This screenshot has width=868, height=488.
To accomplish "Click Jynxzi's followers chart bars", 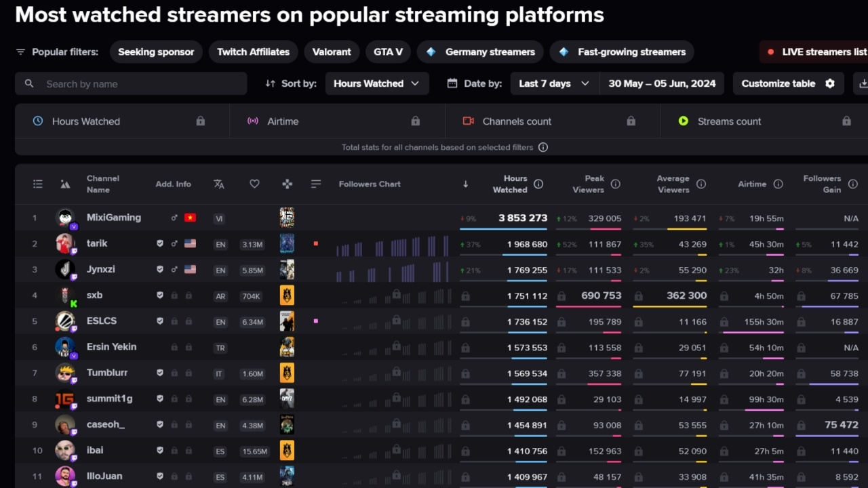I will (x=393, y=271).
